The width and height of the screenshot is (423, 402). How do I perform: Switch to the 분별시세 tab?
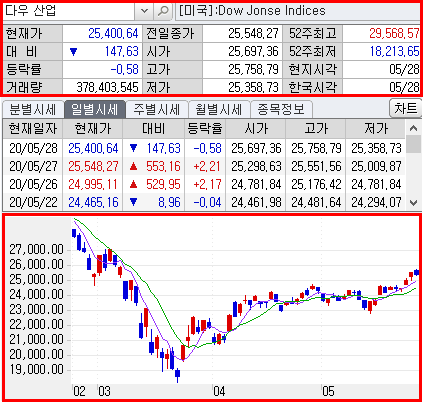pyautogui.click(x=33, y=109)
